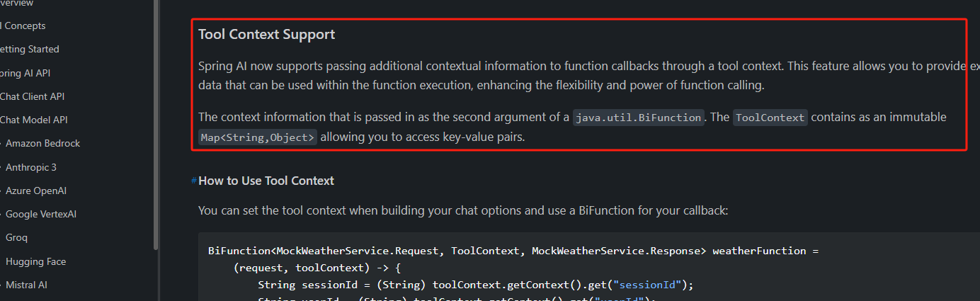Open the Google VertexAI docs entry
Image resolution: width=980 pixels, height=301 pixels.
(41, 214)
